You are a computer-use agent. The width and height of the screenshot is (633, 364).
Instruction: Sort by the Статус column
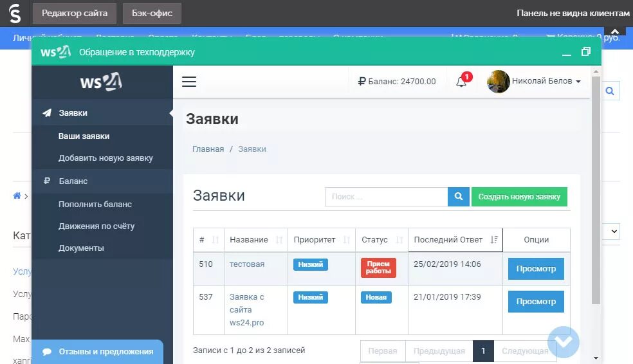click(x=382, y=240)
